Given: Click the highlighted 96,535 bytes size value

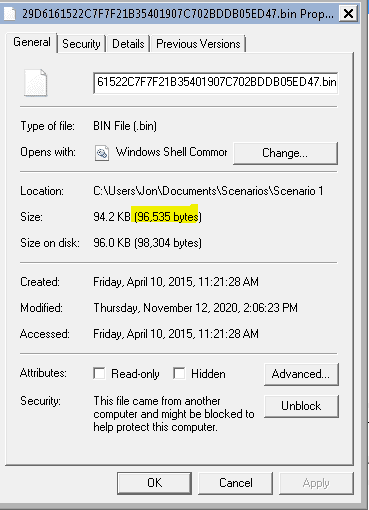Looking at the screenshot, I should (x=168, y=217).
